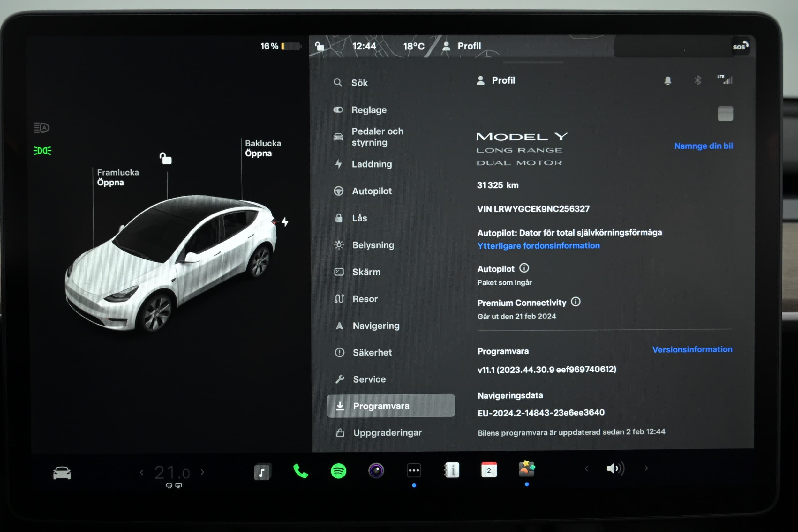Toggle front defrost icon below temperature
This screenshot has height=532, width=798.
[x=169, y=486]
